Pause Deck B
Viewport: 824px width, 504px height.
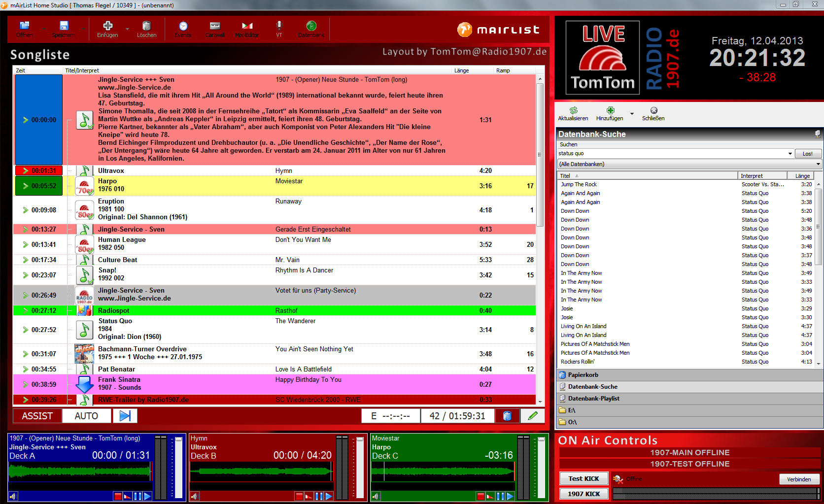319,496
